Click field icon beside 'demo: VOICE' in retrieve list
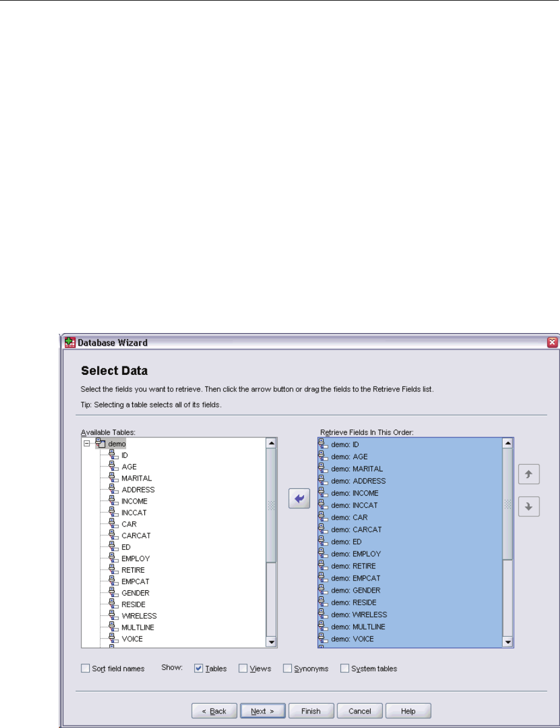 point(323,638)
